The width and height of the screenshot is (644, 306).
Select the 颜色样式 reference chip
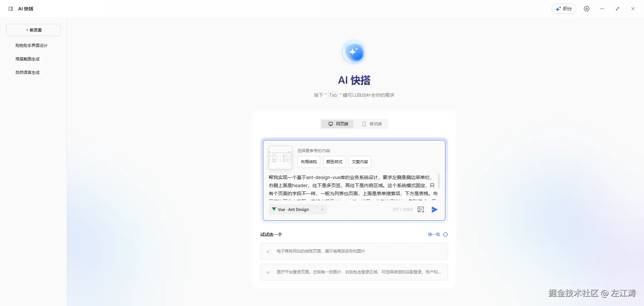334,162
